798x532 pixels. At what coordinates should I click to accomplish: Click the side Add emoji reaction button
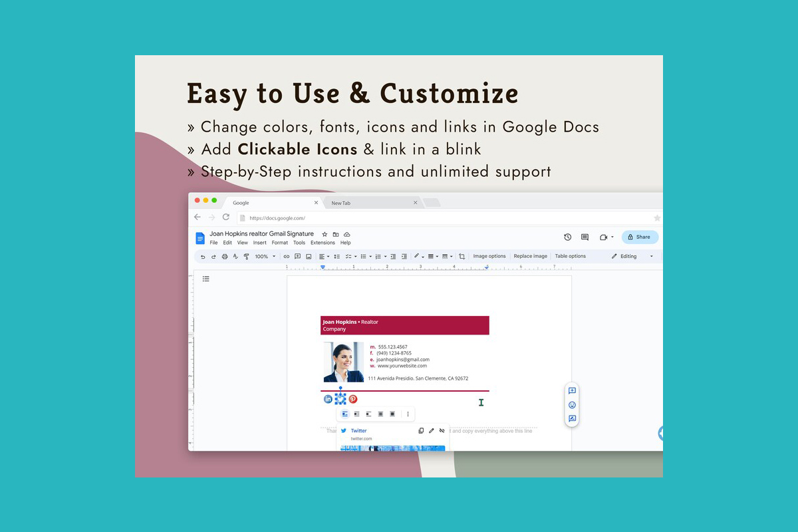[x=572, y=405]
